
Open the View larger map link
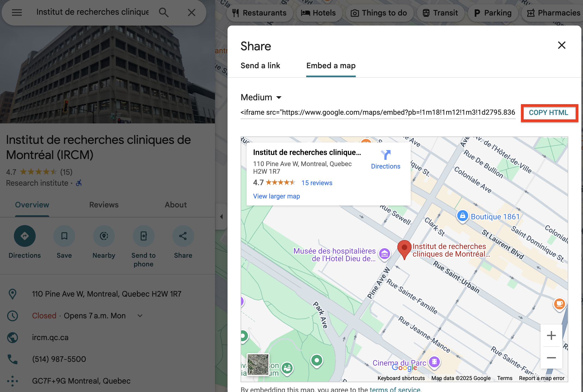tap(276, 196)
